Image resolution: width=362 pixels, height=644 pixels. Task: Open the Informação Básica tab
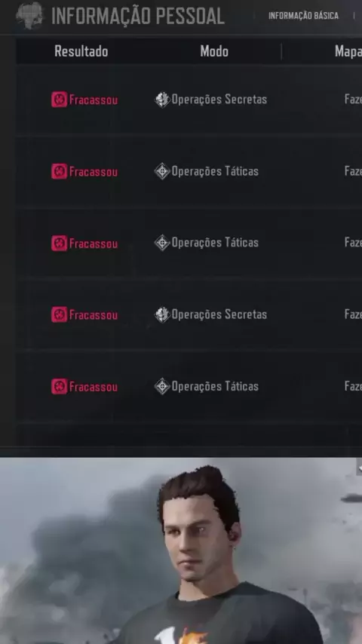click(x=303, y=16)
